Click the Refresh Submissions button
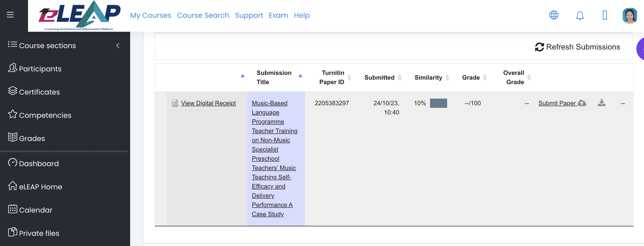 tap(577, 47)
